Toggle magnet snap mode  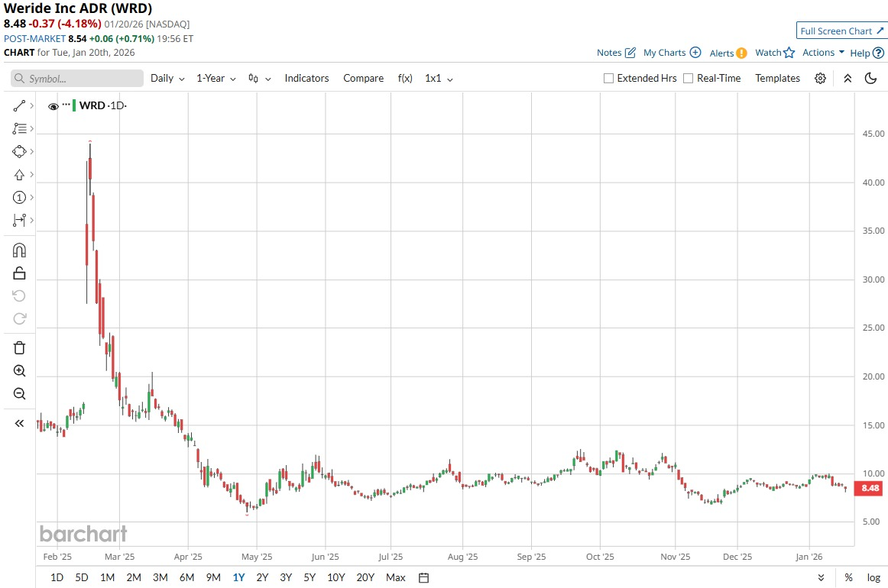[x=19, y=250]
